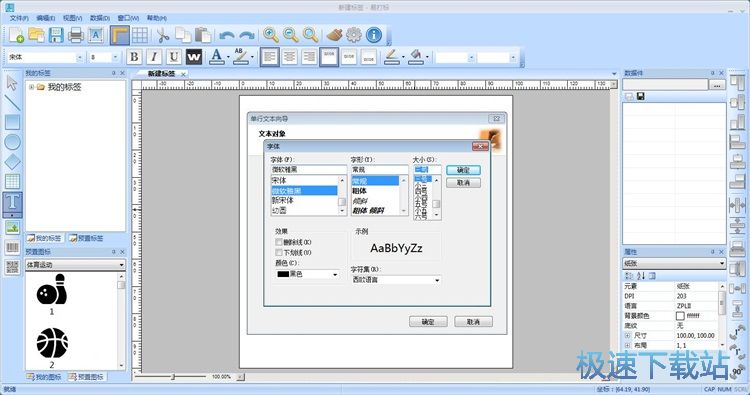Click 确定 in the font dialog
Image resolution: width=750 pixels, height=395 pixels.
click(463, 170)
